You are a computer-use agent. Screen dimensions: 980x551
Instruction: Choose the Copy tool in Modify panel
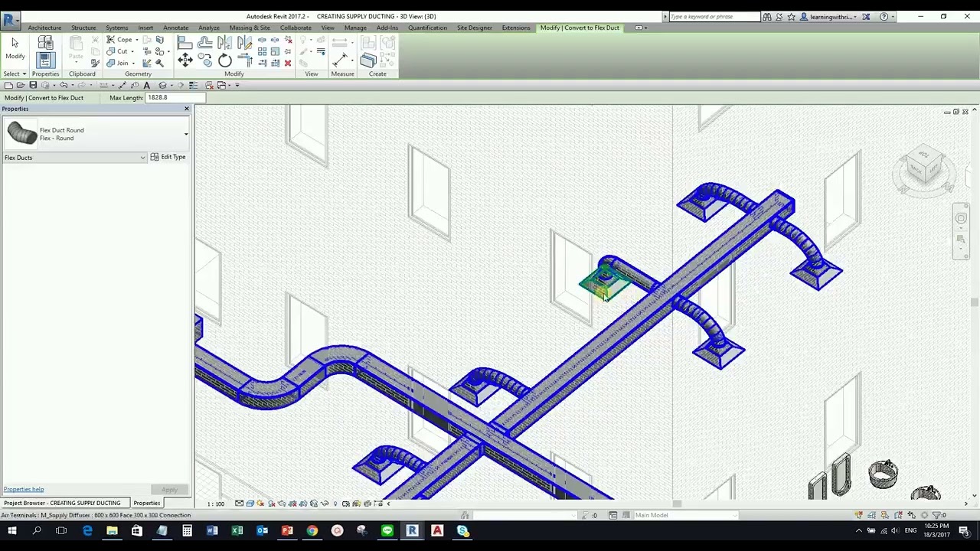click(x=204, y=60)
